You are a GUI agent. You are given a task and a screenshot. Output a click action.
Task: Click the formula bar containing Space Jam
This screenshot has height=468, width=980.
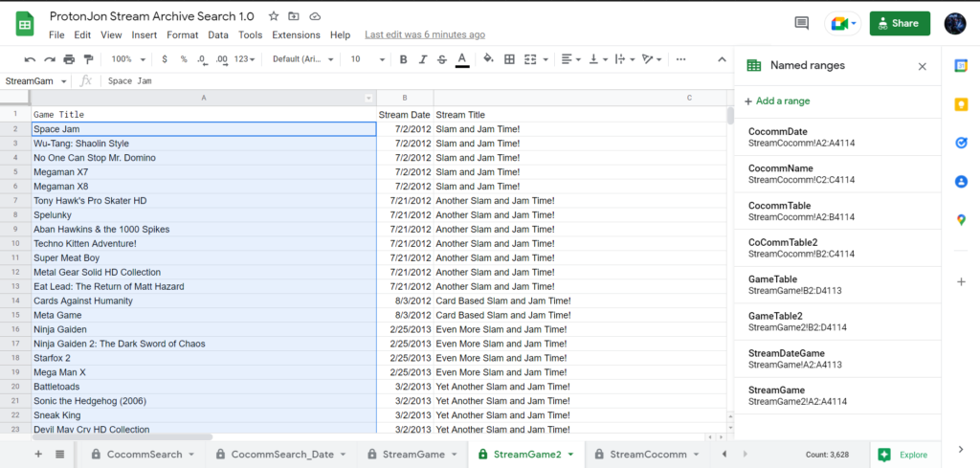(x=415, y=81)
